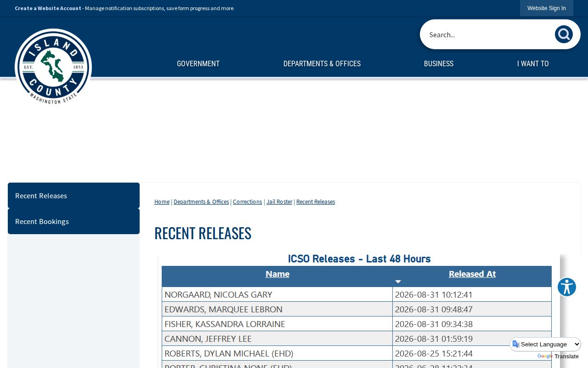Click Recent Releases breadcrumb link
This screenshot has height=368, width=588.
pyautogui.click(x=316, y=202)
